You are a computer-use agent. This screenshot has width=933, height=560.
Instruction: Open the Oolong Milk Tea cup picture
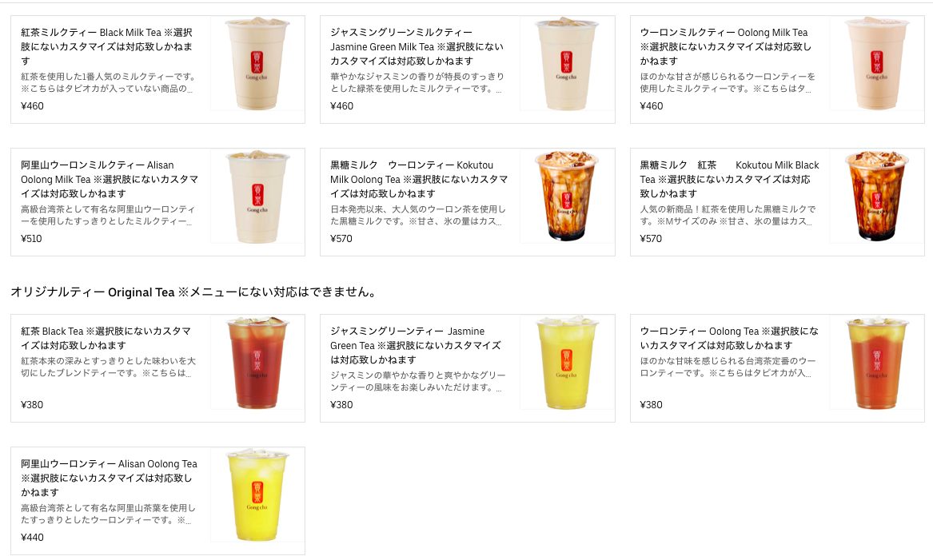click(x=877, y=64)
